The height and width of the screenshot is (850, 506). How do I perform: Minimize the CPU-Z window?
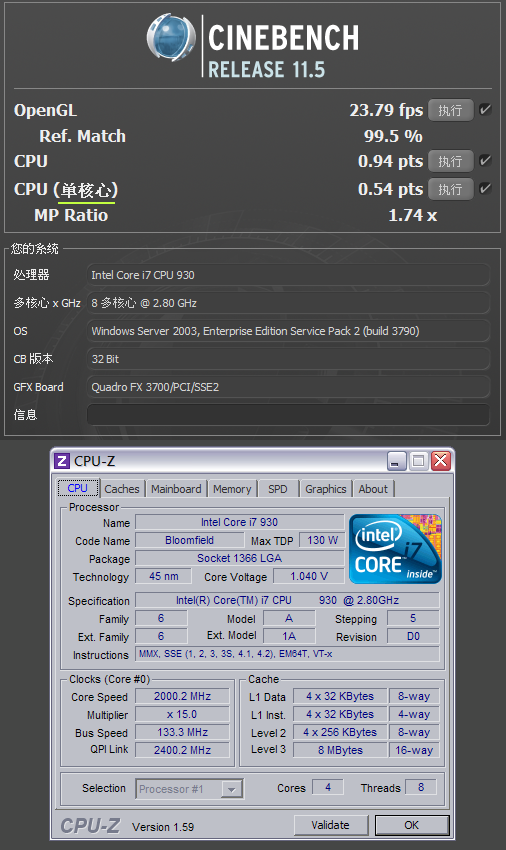point(397,461)
